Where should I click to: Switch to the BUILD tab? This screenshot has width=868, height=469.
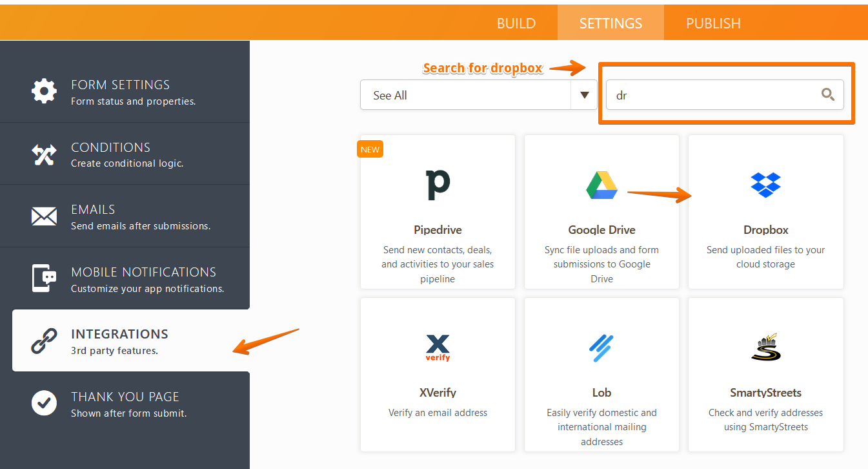[x=516, y=23]
